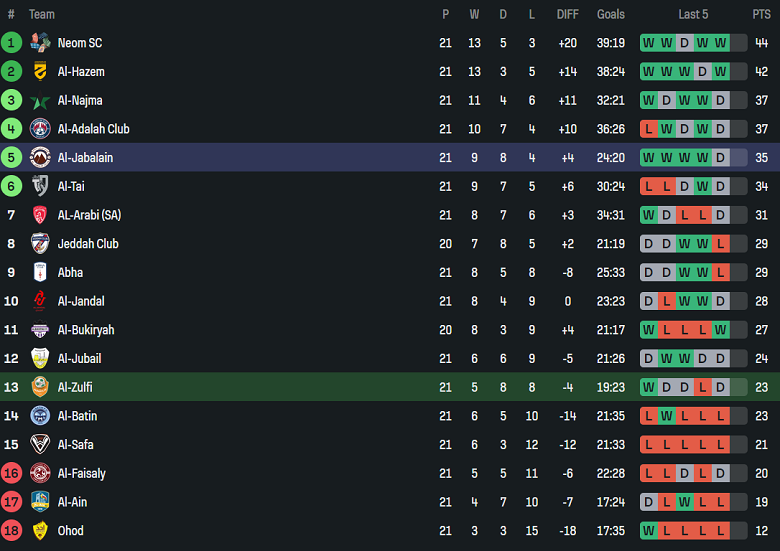
Task: Click the Al-Zulfi team badge
Action: (40, 387)
